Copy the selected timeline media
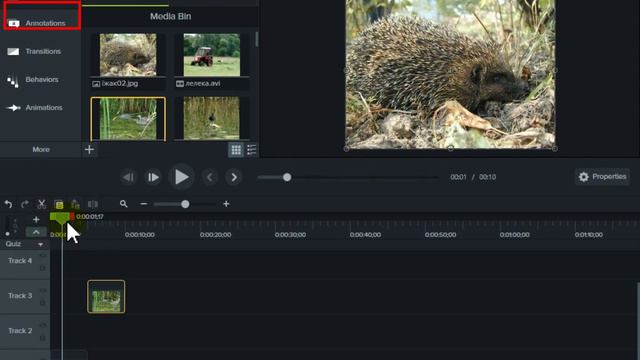 (x=59, y=204)
